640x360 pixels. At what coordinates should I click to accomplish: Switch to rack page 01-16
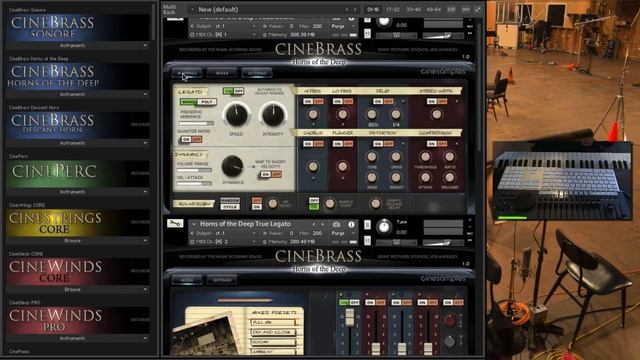[x=373, y=9]
